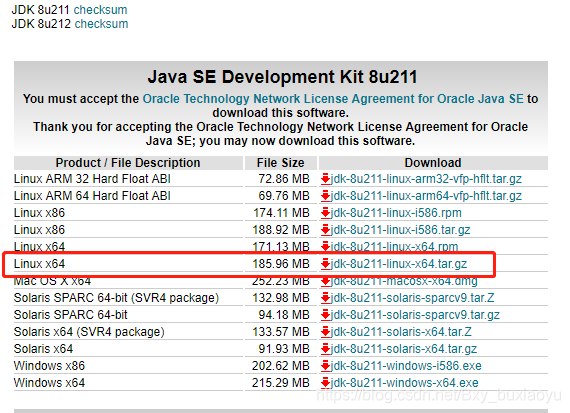
Task: Click the 215.29 MB file size
Action: click(x=281, y=383)
